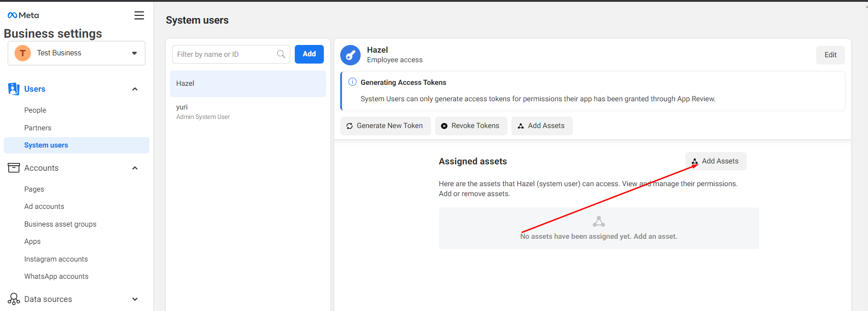This screenshot has height=311, width=868.
Task: Go to WhatsApp accounts
Action: pos(56,276)
